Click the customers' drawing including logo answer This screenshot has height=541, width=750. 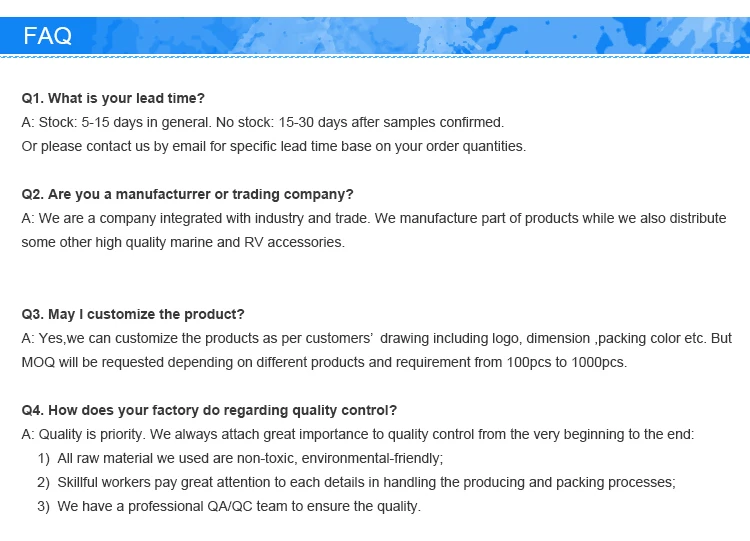point(376,338)
